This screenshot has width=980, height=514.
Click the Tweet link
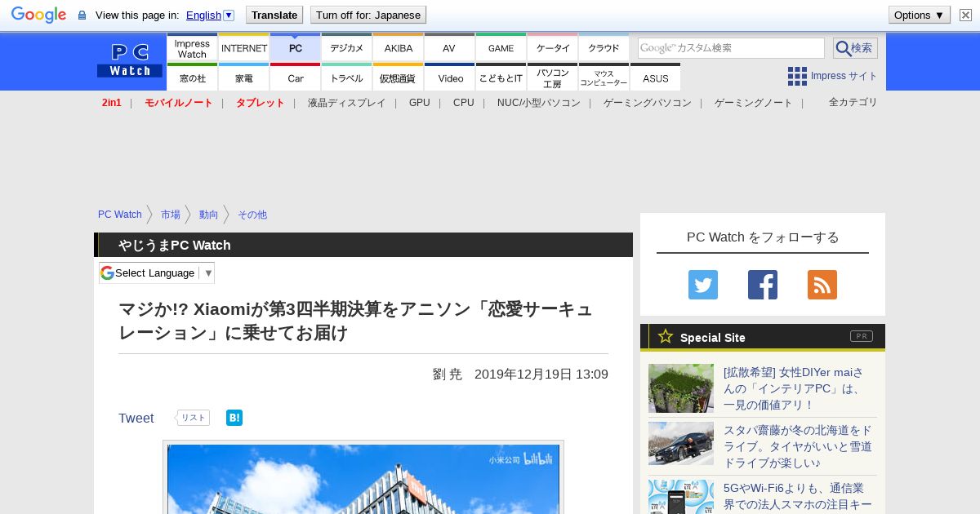(136, 418)
